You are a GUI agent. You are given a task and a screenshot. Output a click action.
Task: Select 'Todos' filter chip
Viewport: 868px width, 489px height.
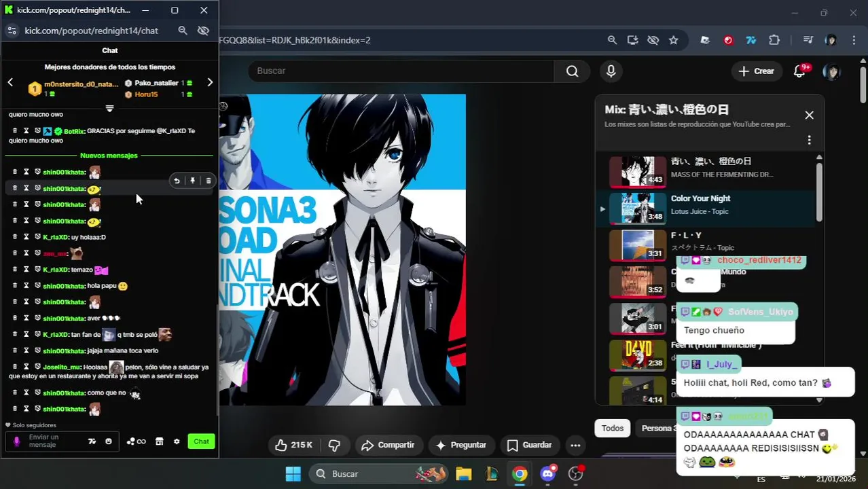[613, 428]
